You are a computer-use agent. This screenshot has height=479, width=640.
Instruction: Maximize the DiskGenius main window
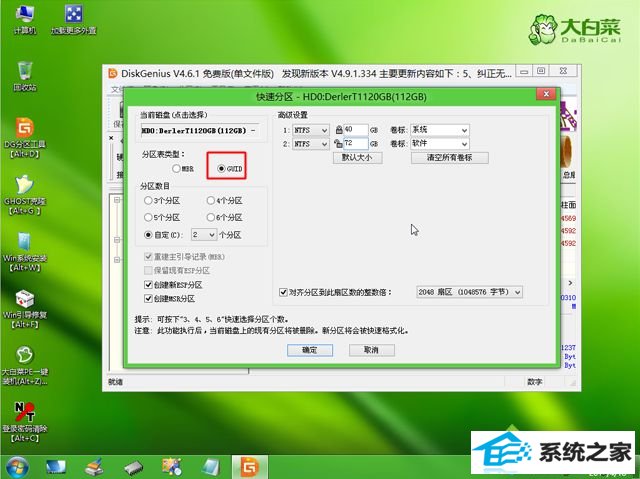point(541,71)
